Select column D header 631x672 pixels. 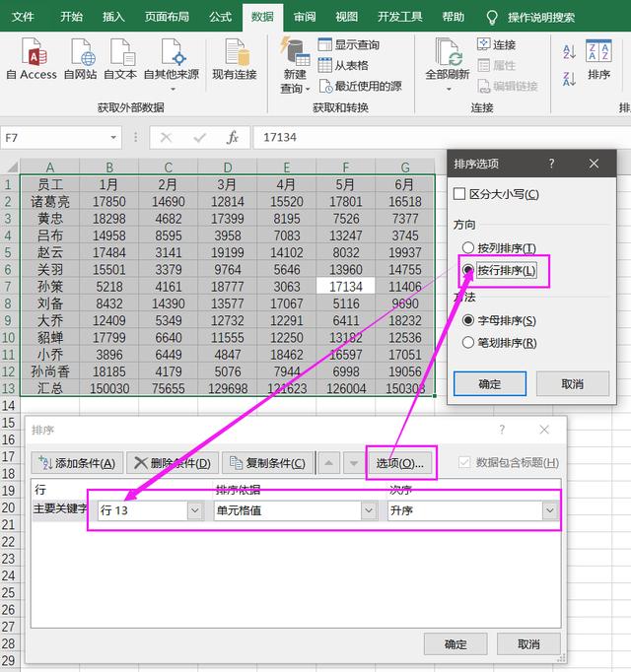(228, 167)
